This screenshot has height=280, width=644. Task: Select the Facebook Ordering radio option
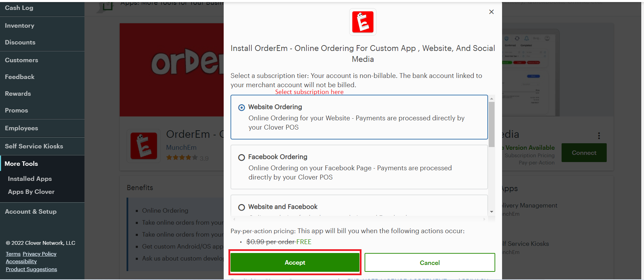241,158
